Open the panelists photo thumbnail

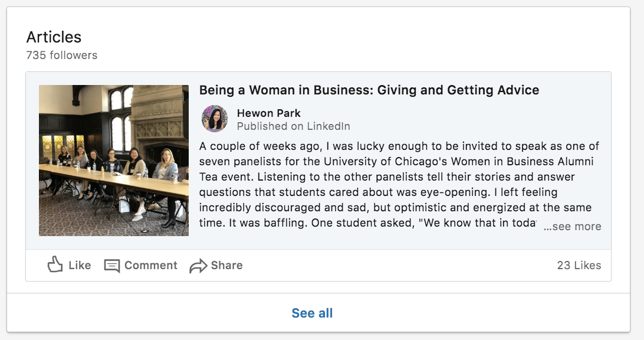pos(114,161)
